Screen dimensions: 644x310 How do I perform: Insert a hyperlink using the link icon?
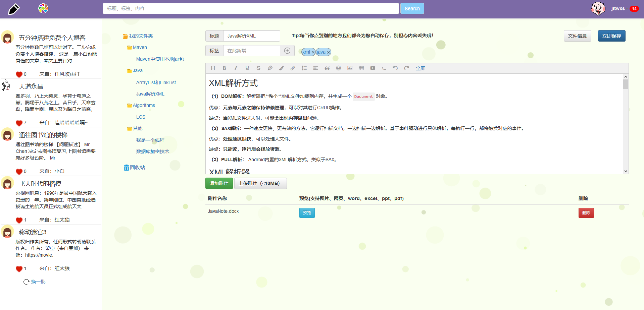pyautogui.click(x=293, y=68)
